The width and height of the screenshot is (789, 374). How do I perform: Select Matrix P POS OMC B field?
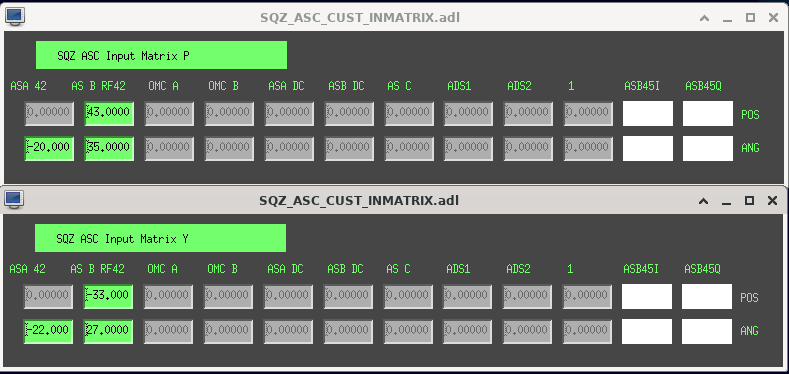click(x=229, y=114)
